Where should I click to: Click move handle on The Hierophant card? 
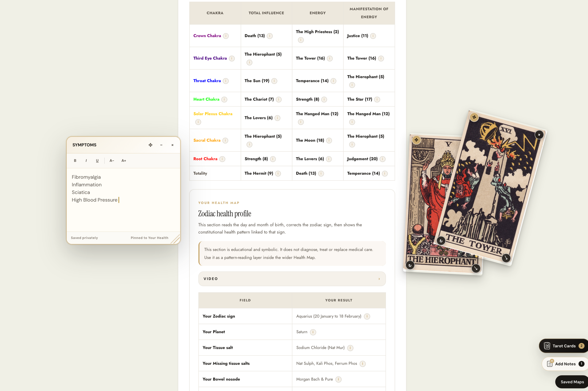tap(416, 140)
